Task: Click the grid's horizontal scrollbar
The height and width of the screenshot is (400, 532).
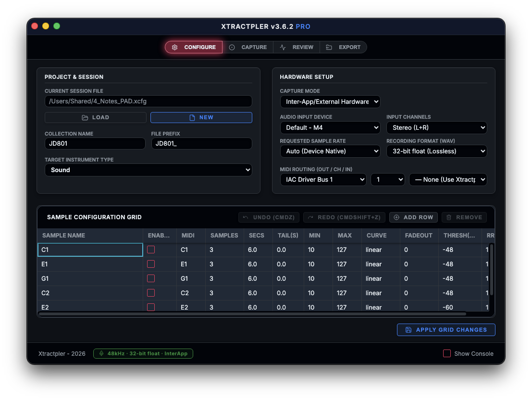Action: coord(252,314)
